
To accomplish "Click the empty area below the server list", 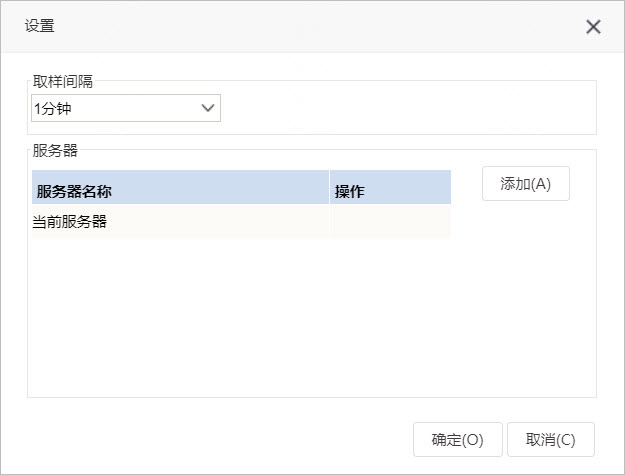I will (241, 317).
